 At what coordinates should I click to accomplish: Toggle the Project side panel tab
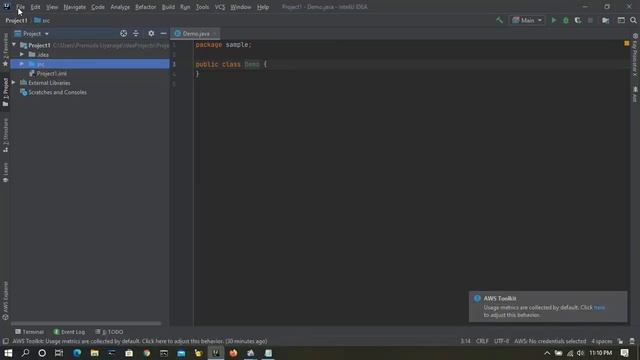[x=5, y=93]
